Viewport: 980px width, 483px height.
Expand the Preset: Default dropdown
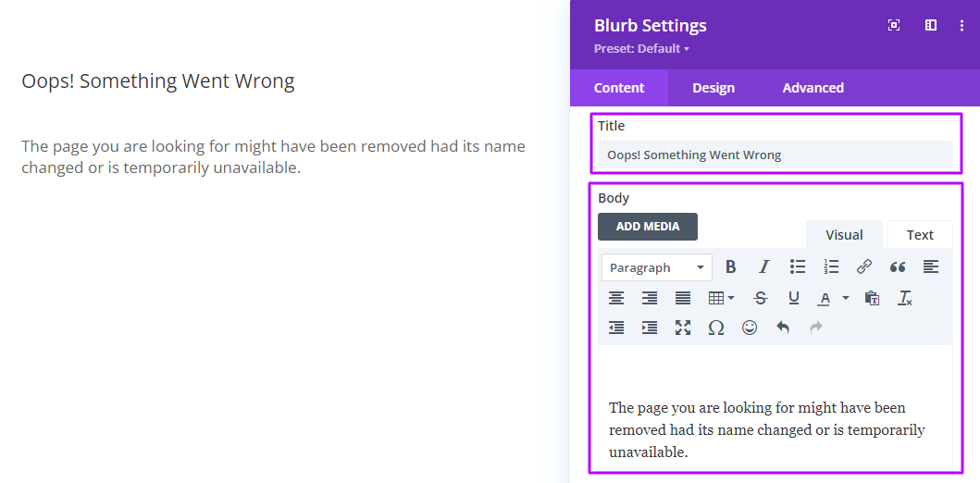click(641, 49)
